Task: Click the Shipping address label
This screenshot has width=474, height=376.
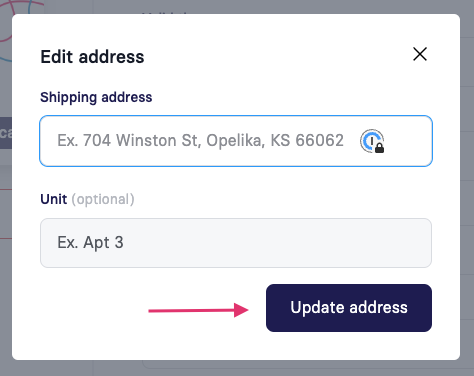Action: click(96, 98)
